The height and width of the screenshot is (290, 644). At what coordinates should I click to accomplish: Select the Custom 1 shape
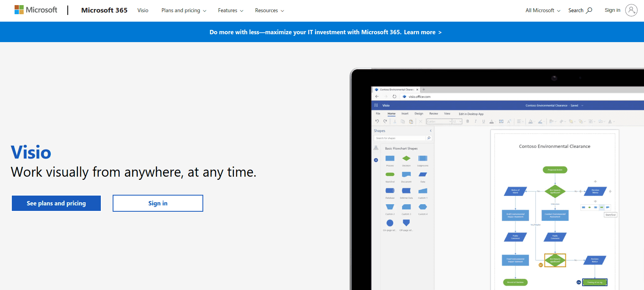423,191
